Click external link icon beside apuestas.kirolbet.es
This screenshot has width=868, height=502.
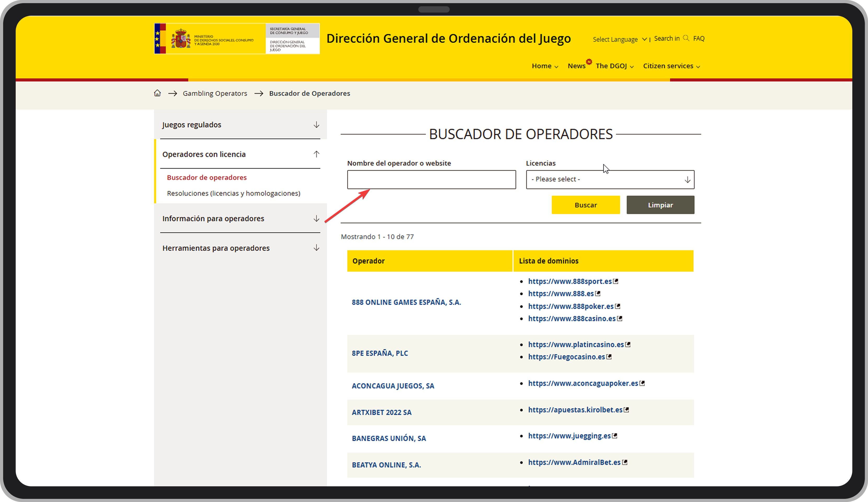(x=626, y=410)
